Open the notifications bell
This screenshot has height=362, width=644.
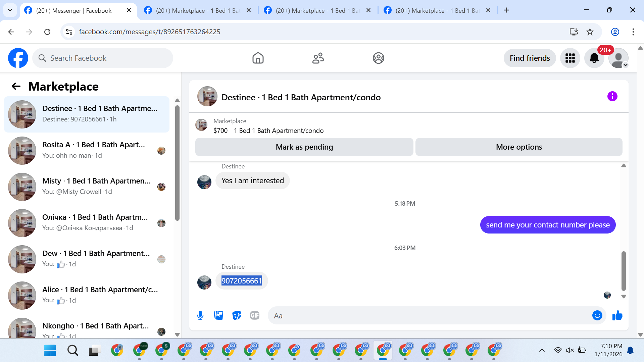click(x=594, y=58)
